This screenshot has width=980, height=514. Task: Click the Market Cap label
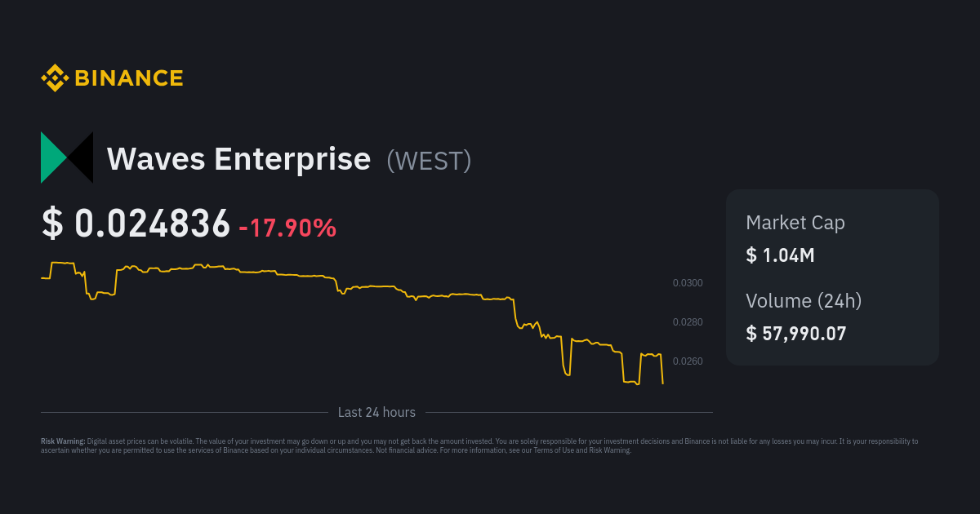coord(795,223)
